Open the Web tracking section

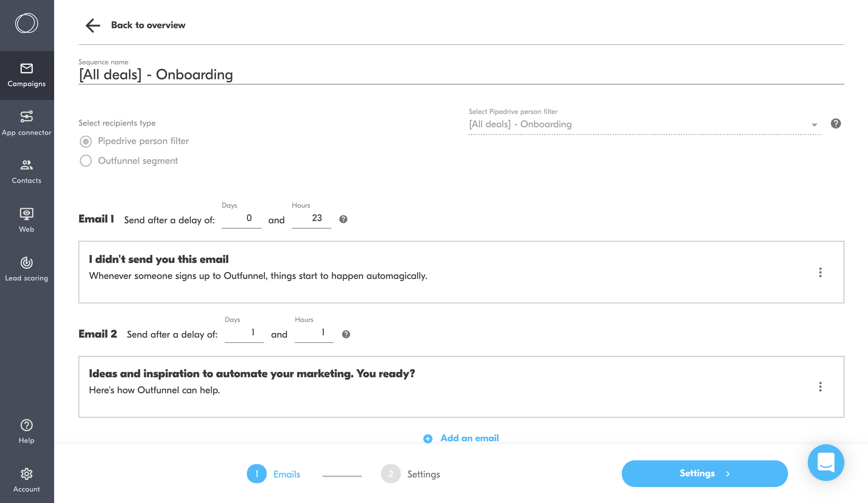[27, 220]
